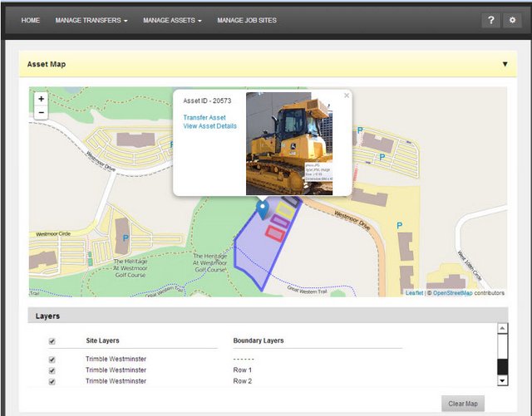Image resolution: width=532 pixels, height=416 pixels.
Task: Select the red boundary rectangle on map
Action: coord(274,234)
